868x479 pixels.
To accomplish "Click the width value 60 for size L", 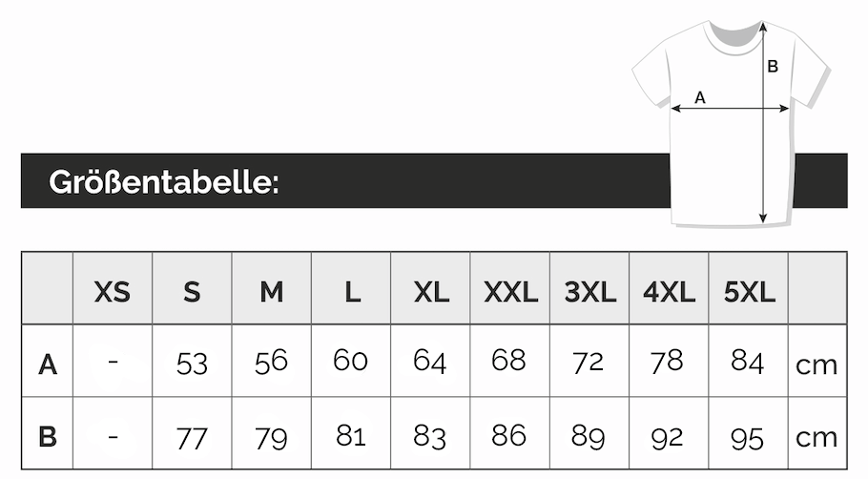I will (351, 361).
